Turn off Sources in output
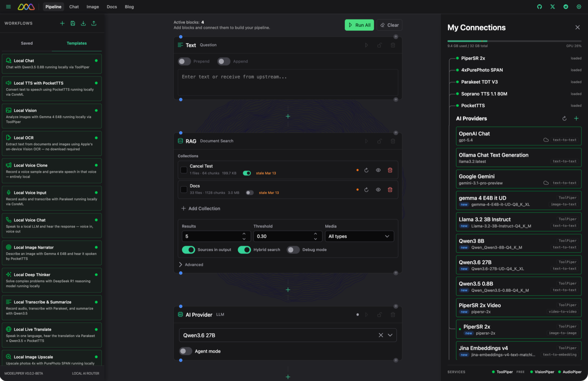The image size is (588, 381). [188, 250]
